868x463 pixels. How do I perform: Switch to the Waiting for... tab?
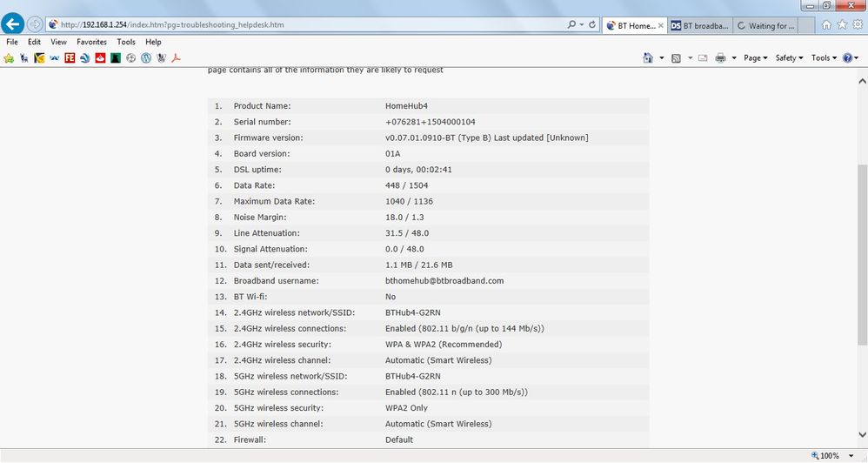765,25
